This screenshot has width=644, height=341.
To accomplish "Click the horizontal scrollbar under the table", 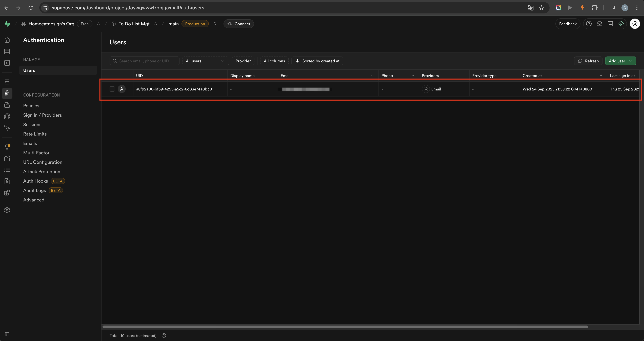I will [x=345, y=327].
